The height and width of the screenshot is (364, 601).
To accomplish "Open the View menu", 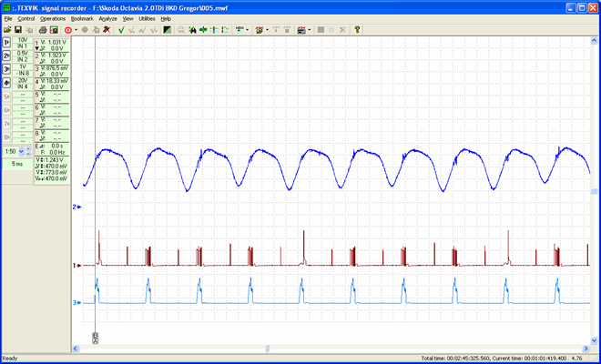I will click(128, 19).
